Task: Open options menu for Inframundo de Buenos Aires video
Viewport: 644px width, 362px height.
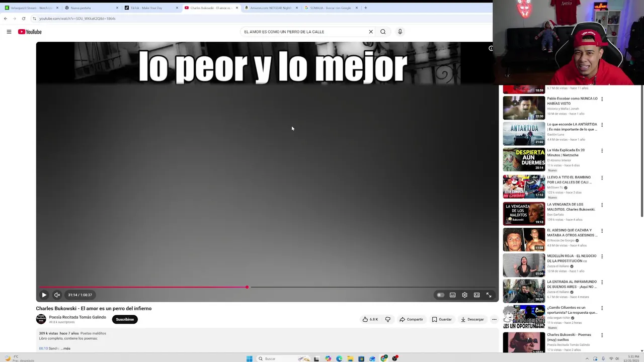Action: point(602,282)
